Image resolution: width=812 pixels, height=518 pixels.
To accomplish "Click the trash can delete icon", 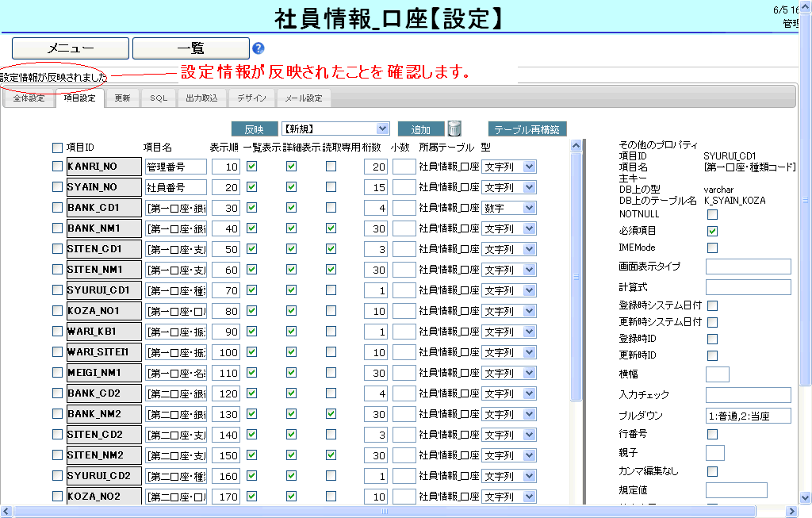I will (454, 129).
